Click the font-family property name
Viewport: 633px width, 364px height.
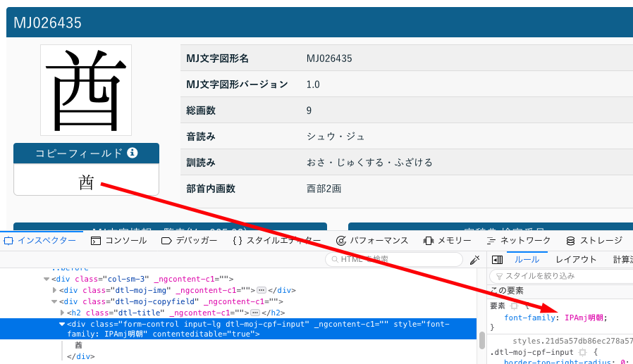pos(529,318)
